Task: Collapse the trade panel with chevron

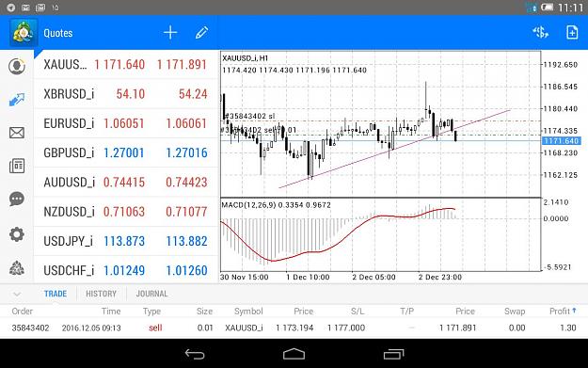Action: click(17, 294)
